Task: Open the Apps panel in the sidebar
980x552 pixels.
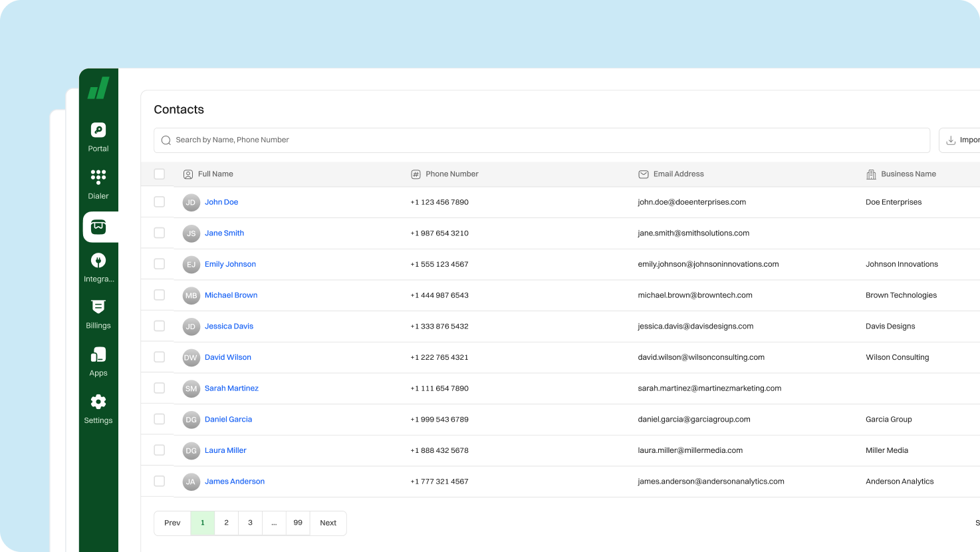Action: pyautogui.click(x=98, y=354)
